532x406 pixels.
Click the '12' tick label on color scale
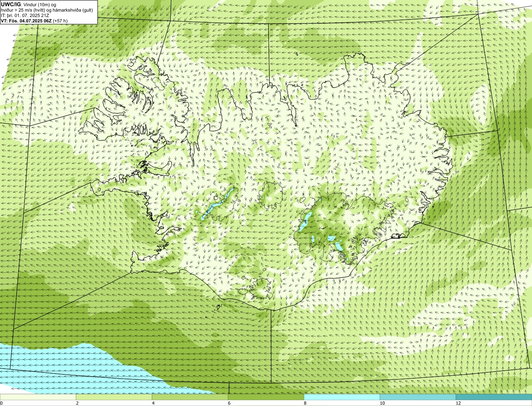458,403
